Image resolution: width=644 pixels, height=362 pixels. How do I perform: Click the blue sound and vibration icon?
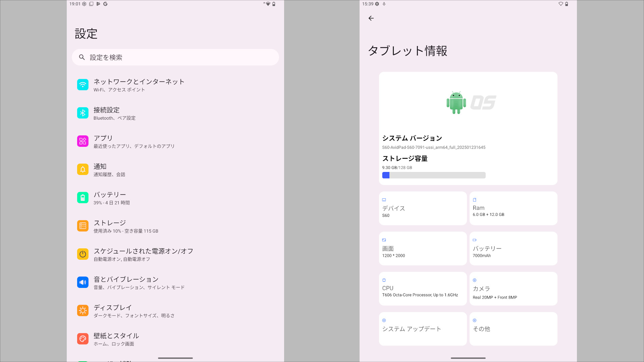[x=83, y=282]
